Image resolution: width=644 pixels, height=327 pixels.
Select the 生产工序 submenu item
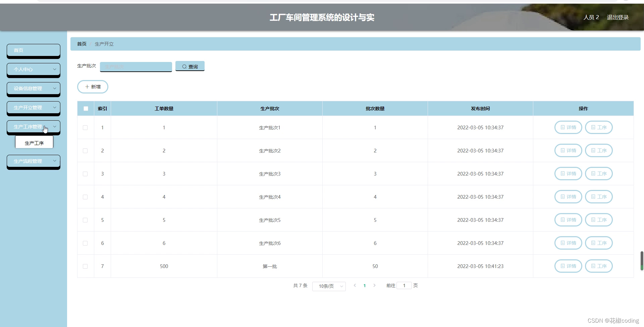[x=34, y=143]
